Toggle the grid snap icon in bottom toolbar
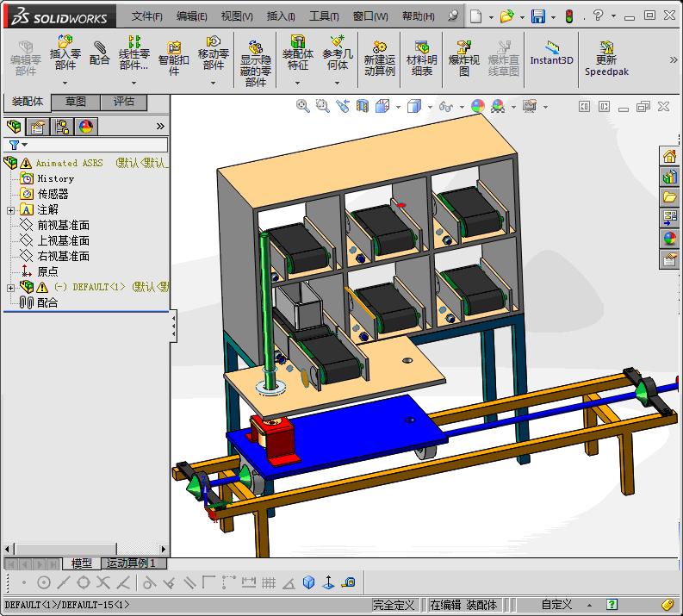Image resolution: width=683 pixels, height=616 pixels. pyautogui.click(x=269, y=582)
